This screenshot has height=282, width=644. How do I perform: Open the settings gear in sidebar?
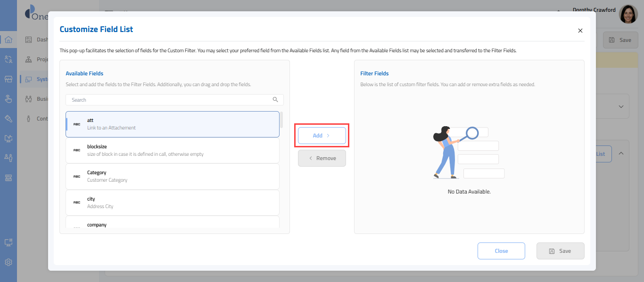8,262
